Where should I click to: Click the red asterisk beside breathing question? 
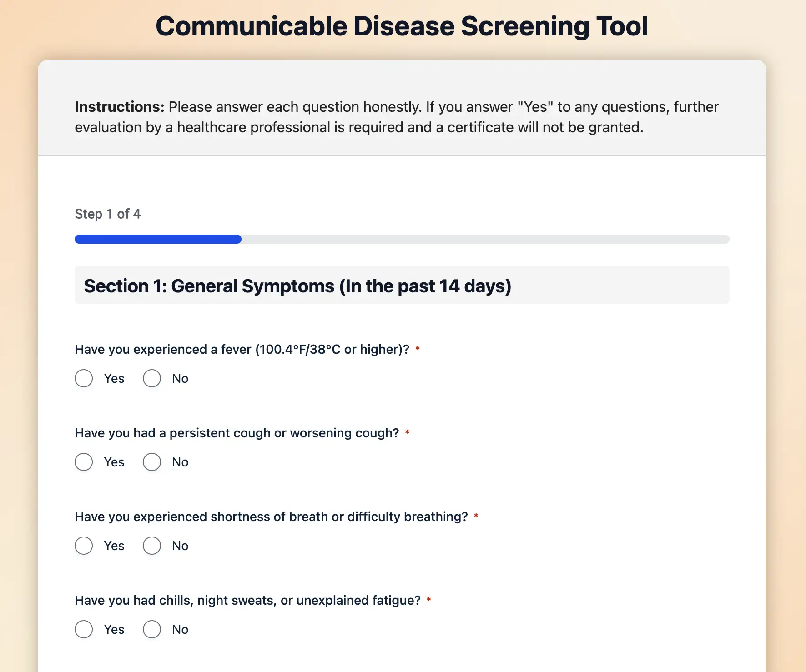pyautogui.click(x=476, y=516)
